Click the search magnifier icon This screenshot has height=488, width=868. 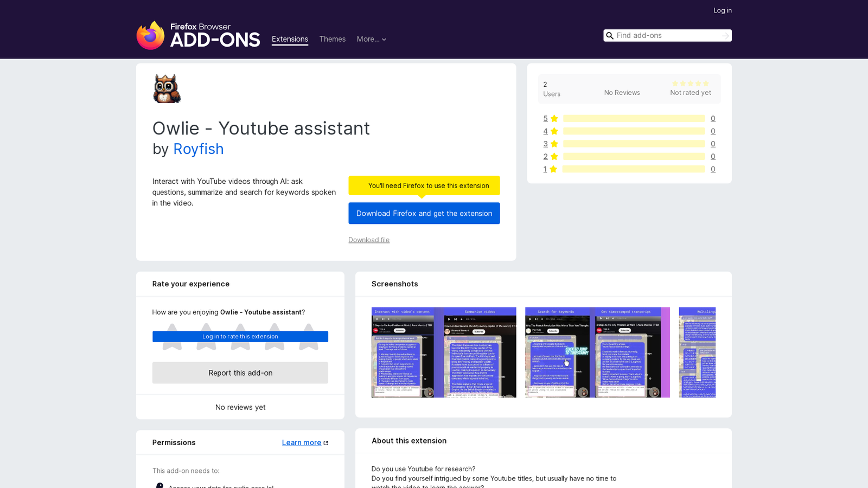pyautogui.click(x=610, y=36)
